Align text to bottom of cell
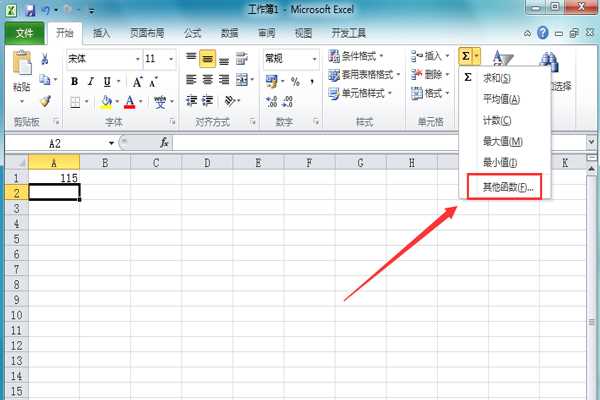Screen dimensions: 600x400 pyautogui.click(x=224, y=59)
